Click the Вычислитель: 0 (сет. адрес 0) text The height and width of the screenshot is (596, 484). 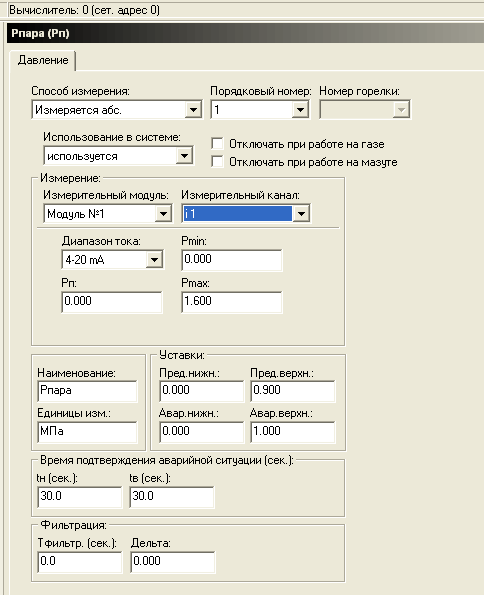click(x=84, y=10)
